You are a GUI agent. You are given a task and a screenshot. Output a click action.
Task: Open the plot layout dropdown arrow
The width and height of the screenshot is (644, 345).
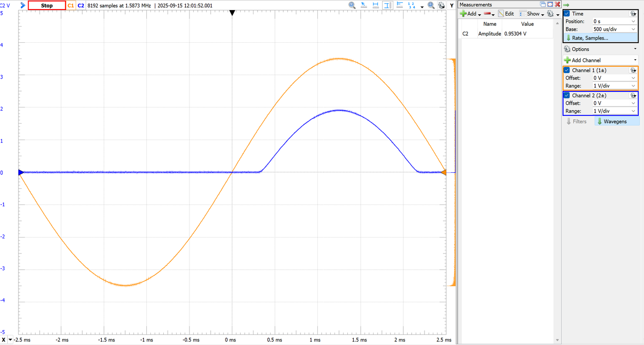[x=422, y=7]
